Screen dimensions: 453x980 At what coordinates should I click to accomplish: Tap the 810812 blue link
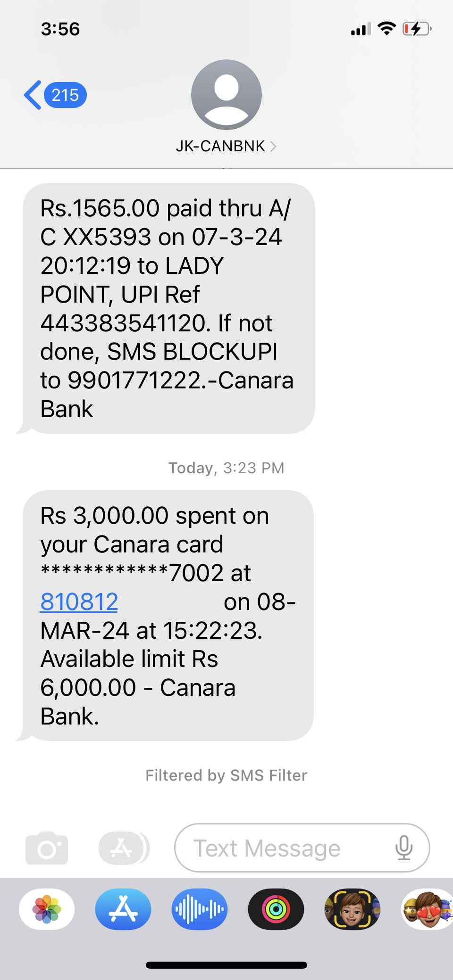pyautogui.click(x=79, y=602)
